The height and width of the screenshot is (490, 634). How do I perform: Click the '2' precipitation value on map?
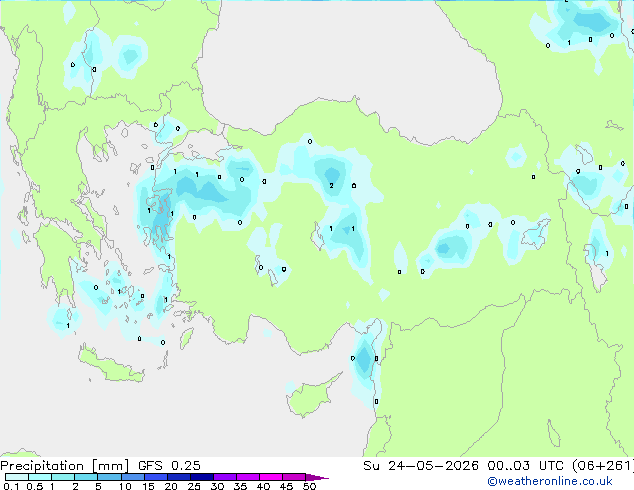pyautogui.click(x=332, y=186)
